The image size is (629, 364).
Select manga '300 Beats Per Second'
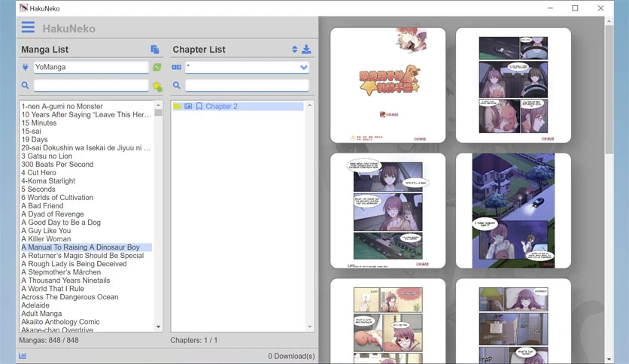[x=57, y=165]
